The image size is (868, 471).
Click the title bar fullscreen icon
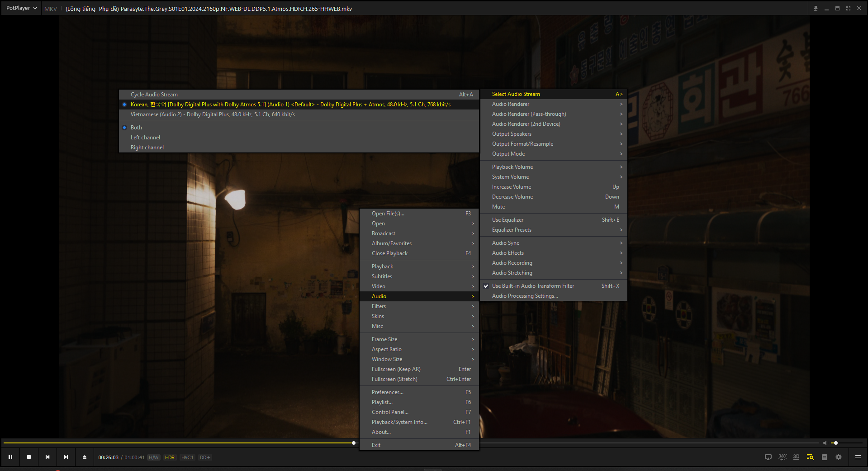848,8
